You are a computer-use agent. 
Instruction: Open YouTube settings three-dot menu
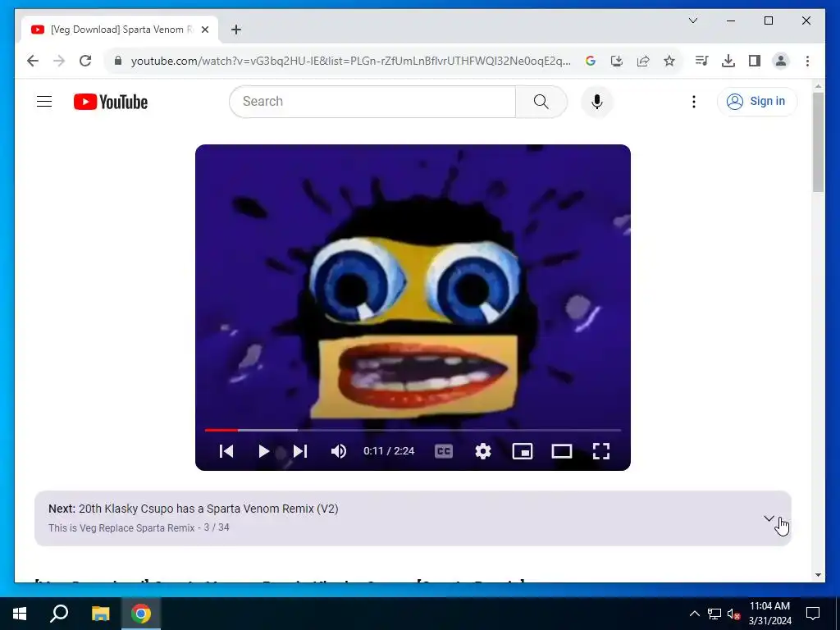(x=694, y=101)
